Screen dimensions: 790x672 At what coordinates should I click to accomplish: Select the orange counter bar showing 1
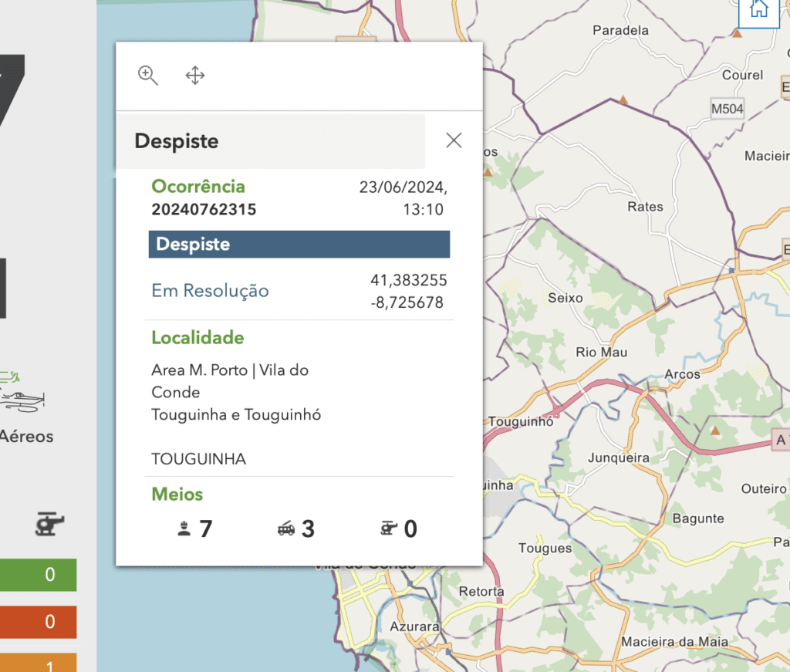tap(39, 663)
